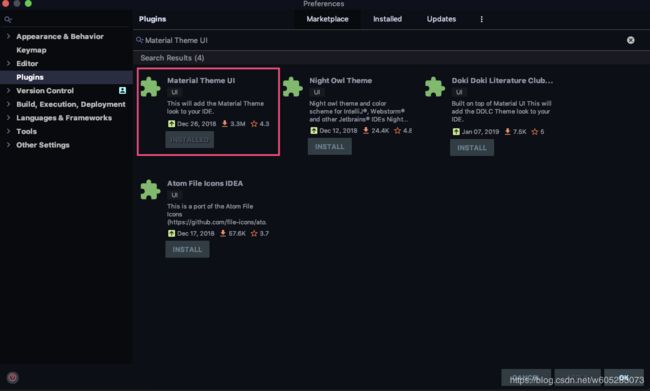Click the help icon at bottom left
Screen dimensions: 650x391
pos(12,377)
